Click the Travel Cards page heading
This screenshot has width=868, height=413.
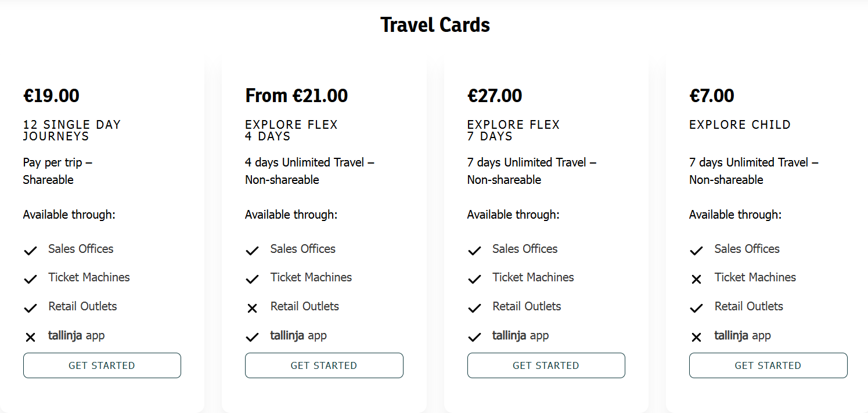point(434,24)
